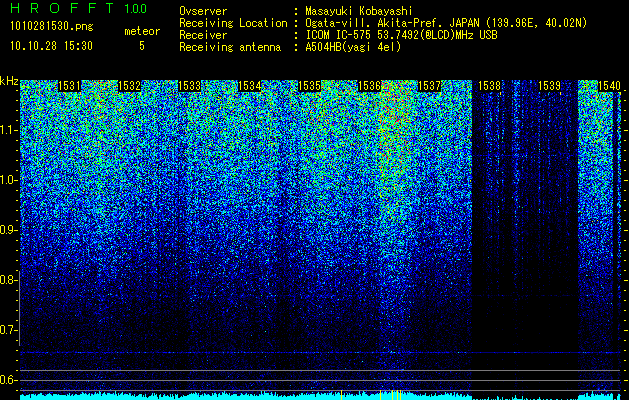The width and height of the screenshot is (629, 400).
Task: Click time marker 1535
Action: pyautogui.click(x=309, y=86)
